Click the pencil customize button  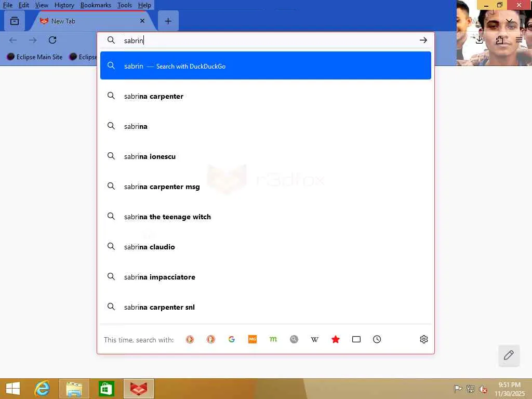[x=509, y=355]
